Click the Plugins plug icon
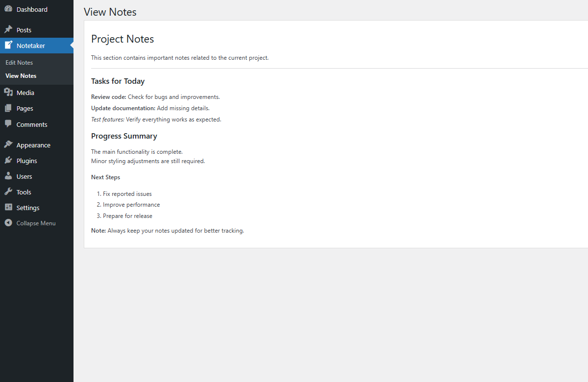Screen dimensions: 588x382 point(8,161)
